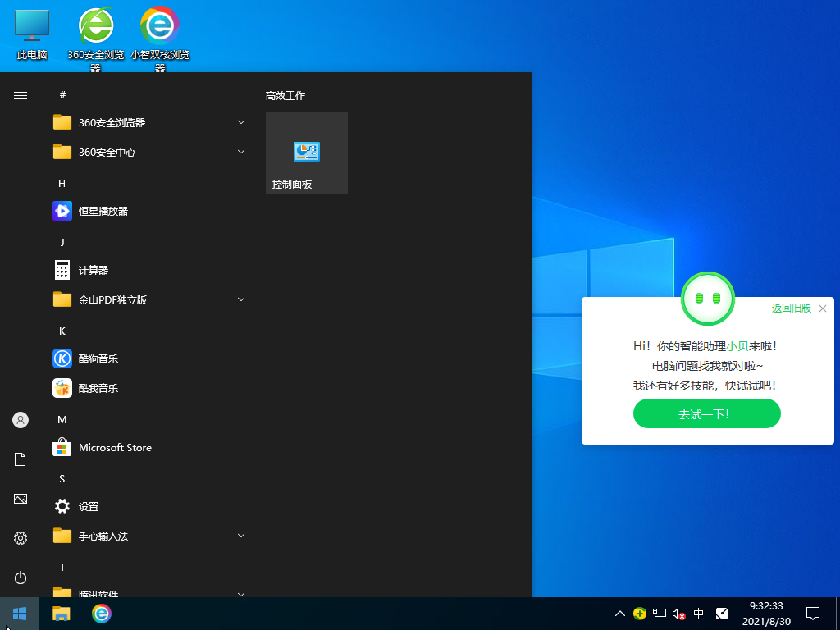Toggle the 中 input method indicator

pyautogui.click(x=698, y=614)
